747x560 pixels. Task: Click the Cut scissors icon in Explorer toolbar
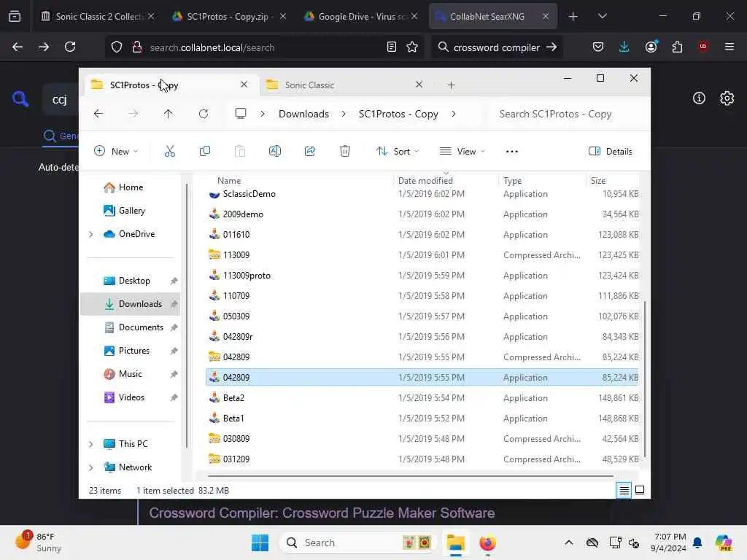[169, 152]
